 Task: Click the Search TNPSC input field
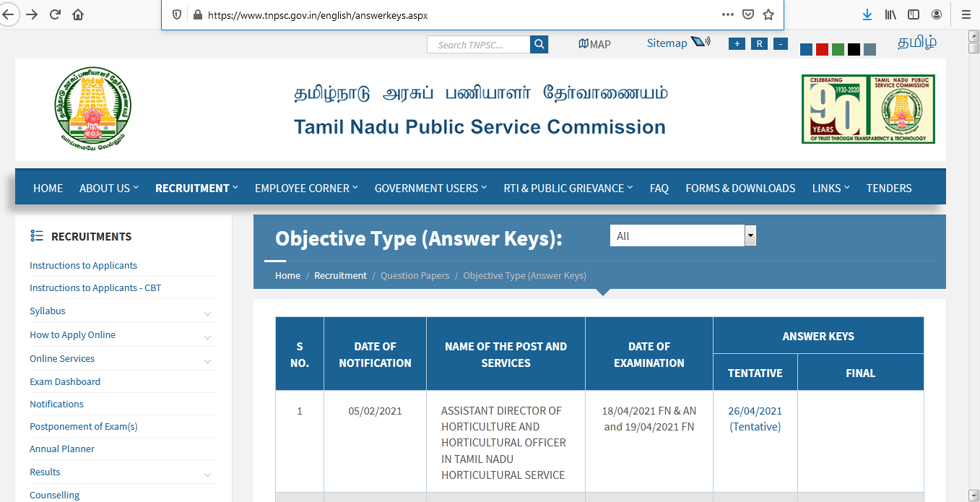pos(480,45)
